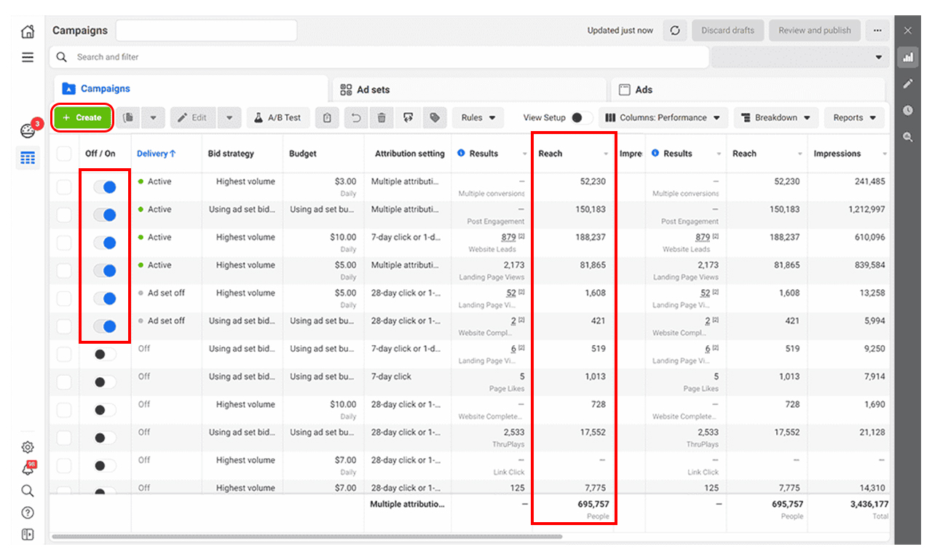This screenshot has width=932, height=560.
Task: Open the Rules dropdown menu
Action: [x=478, y=117]
